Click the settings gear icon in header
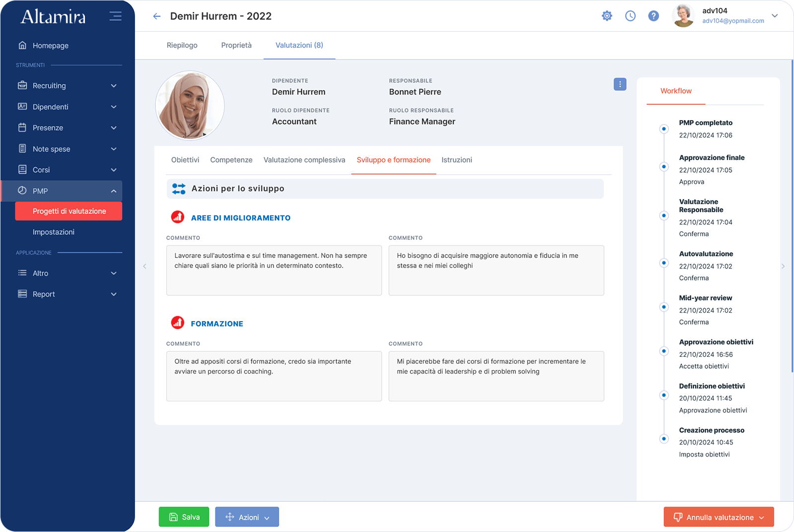 coord(606,16)
